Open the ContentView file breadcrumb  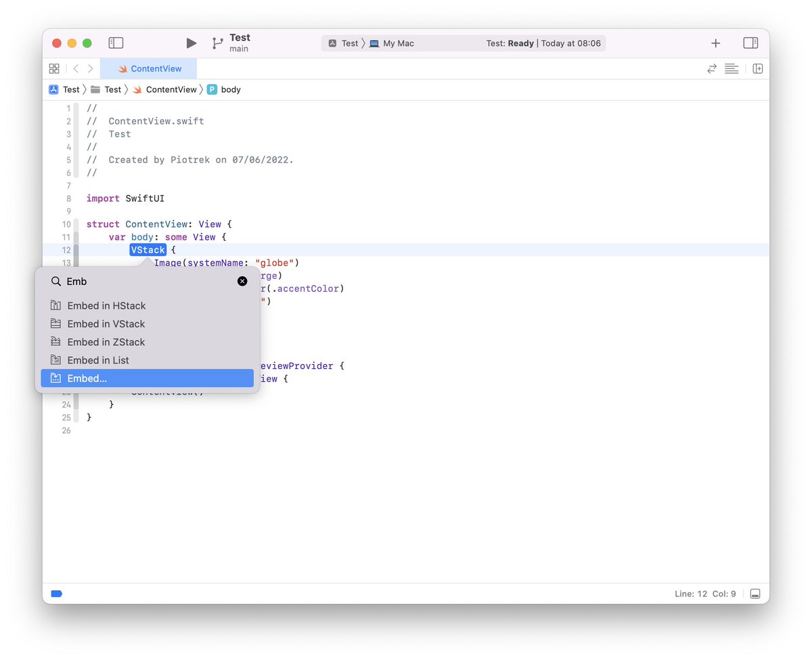tap(164, 89)
